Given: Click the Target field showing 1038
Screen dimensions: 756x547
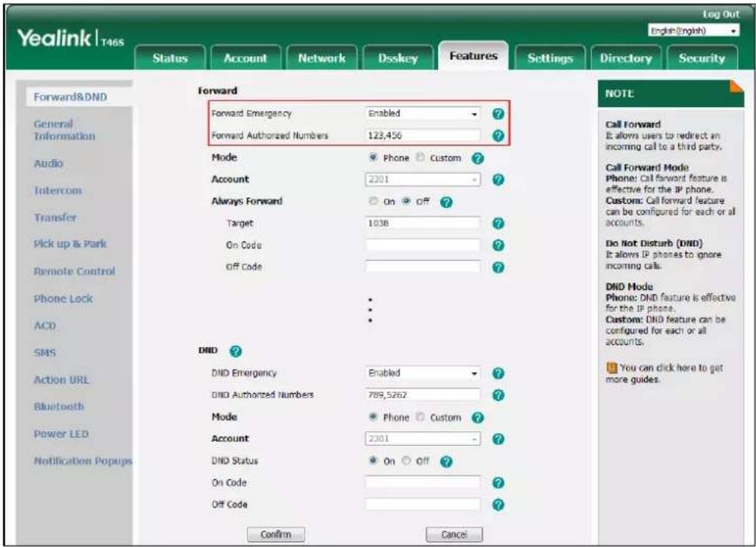Looking at the screenshot, I should point(422,223).
